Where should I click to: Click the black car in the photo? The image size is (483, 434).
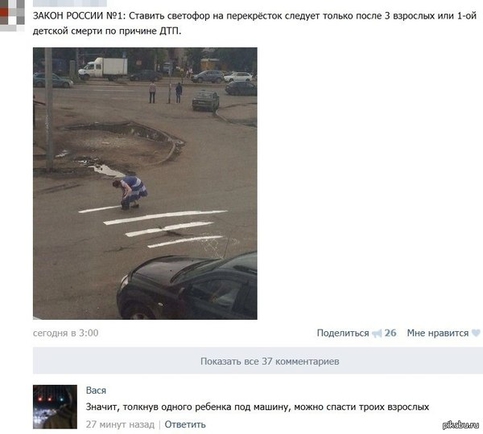point(187,287)
